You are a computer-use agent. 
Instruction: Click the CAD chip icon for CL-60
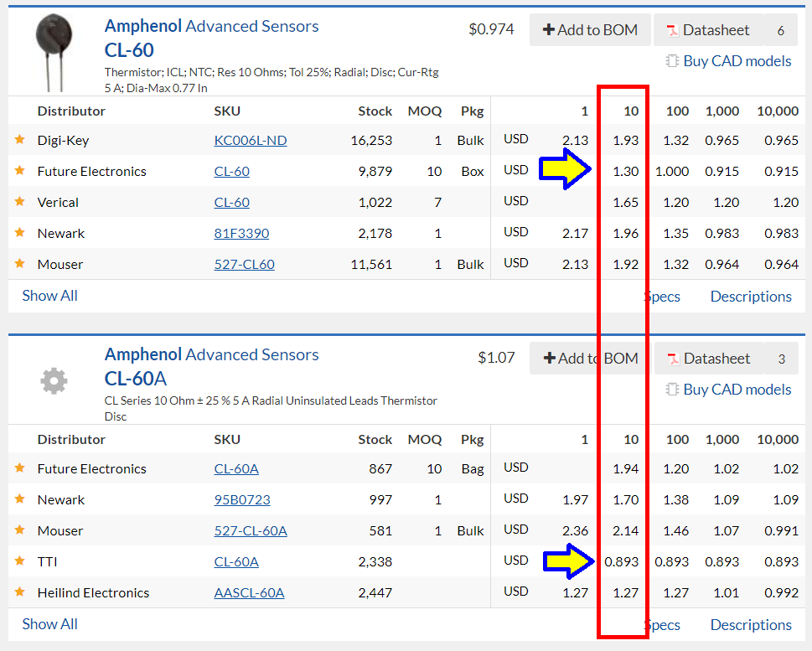pyautogui.click(x=672, y=61)
